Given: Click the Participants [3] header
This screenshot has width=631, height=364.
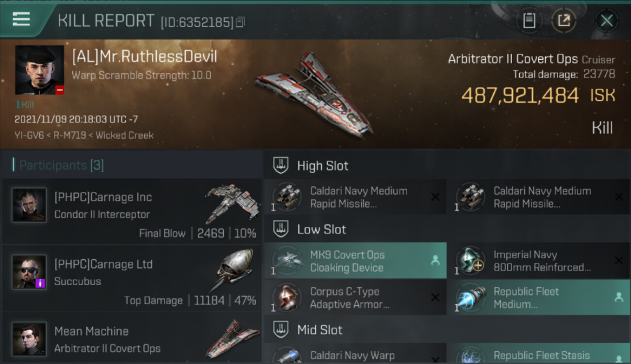Looking at the screenshot, I should pos(61,165).
